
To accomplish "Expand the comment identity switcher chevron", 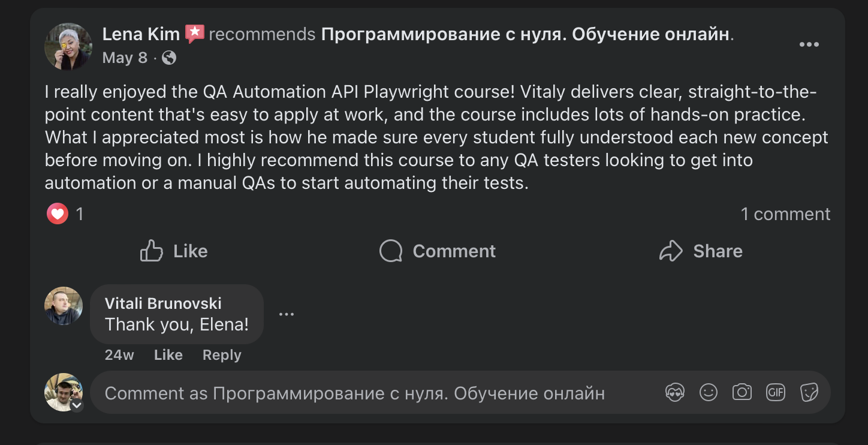I will 78,404.
